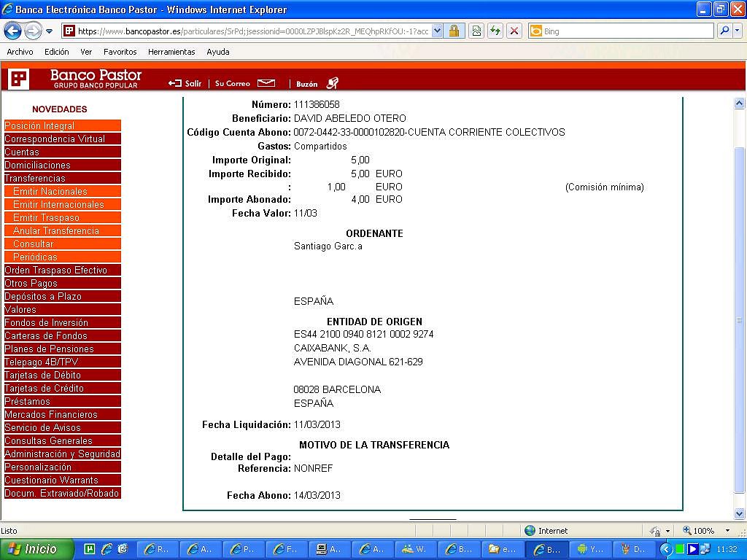Open Telepago 4B/TPV
Screen dimensions: 747x560
tap(63, 362)
